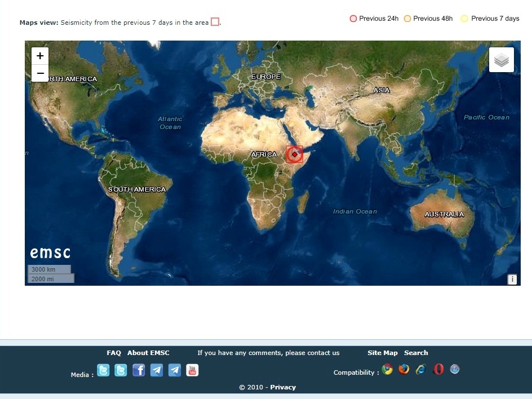Click the Opera compatibility icon
Viewport: 532px width, 399px height.
coord(438,369)
